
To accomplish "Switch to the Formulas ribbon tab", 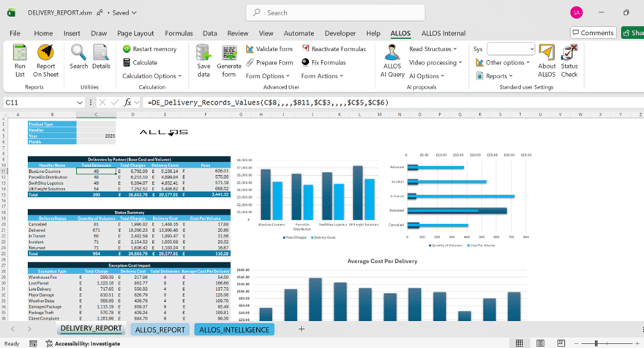I will [x=179, y=33].
